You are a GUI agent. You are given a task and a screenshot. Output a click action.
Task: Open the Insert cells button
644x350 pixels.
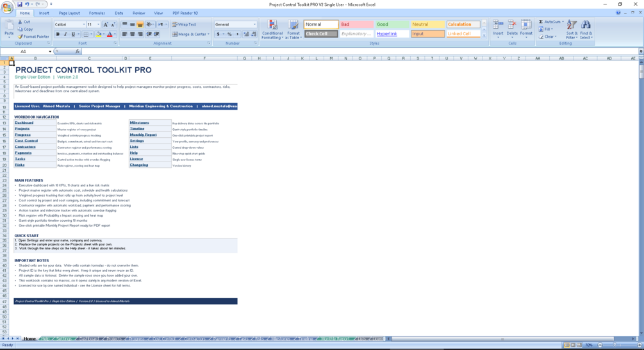point(498,28)
